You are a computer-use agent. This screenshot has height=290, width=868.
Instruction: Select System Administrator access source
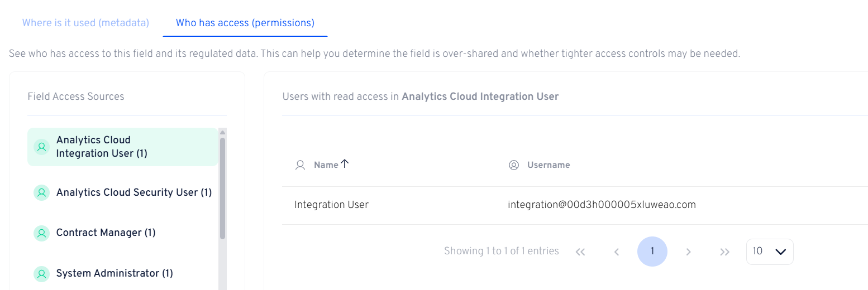click(115, 273)
